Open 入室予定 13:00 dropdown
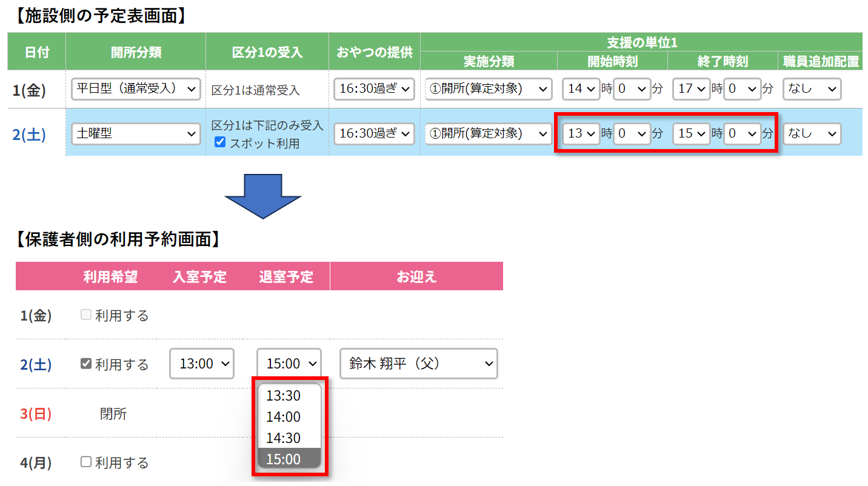The height and width of the screenshot is (486, 868). pos(202,364)
